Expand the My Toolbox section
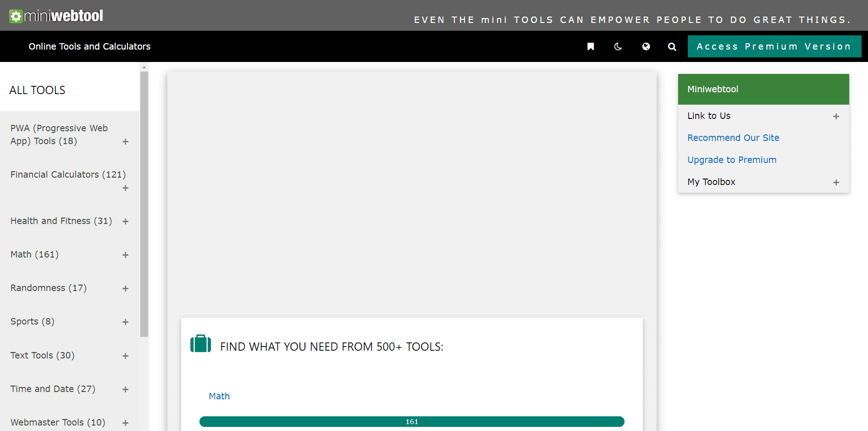Viewport: 868px width, 431px height. pos(836,182)
